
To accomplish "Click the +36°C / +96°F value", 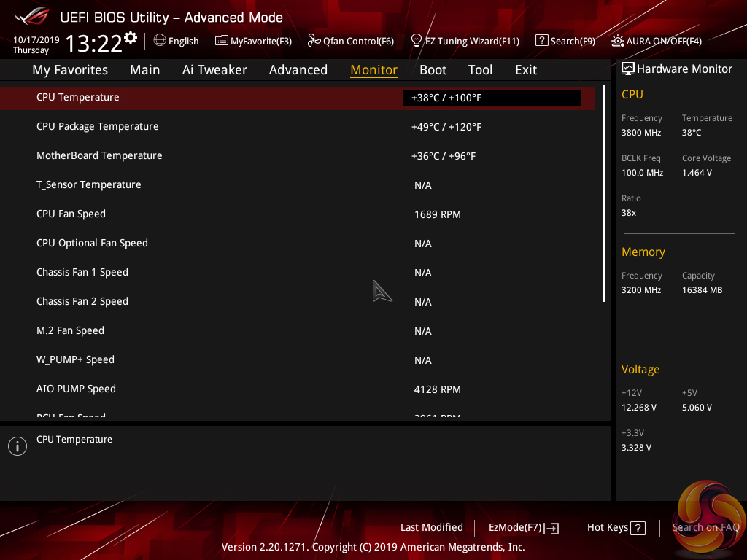I will [x=444, y=156].
